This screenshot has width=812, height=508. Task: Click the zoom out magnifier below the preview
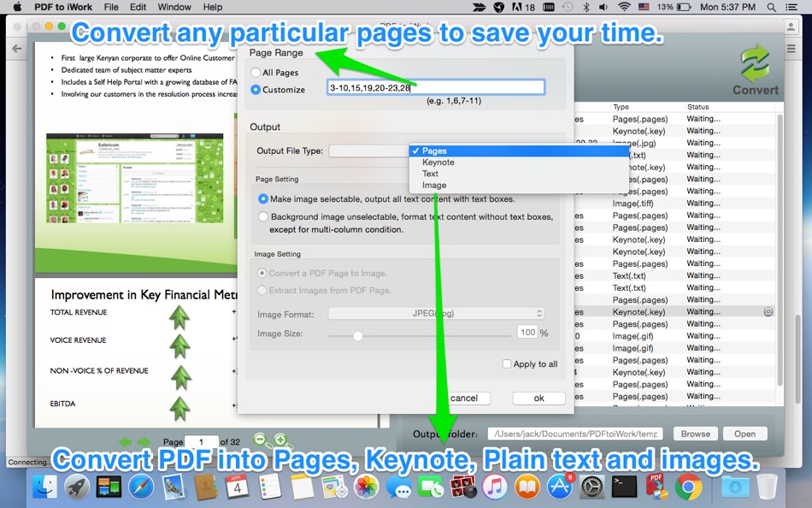[262, 440]
